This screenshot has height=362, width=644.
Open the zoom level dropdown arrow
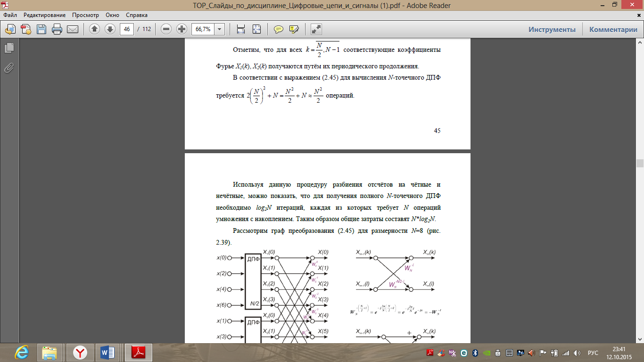220,29
